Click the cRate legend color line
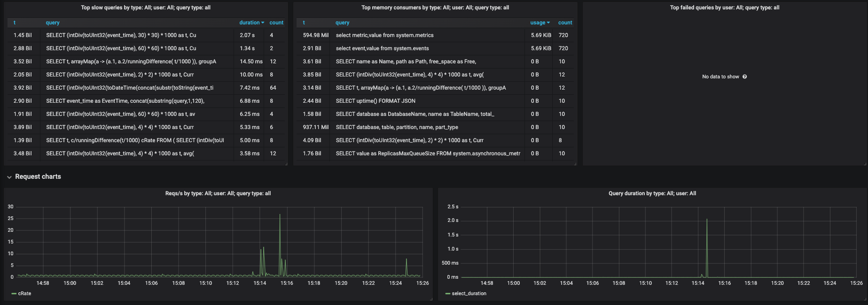 click(14, 294)
